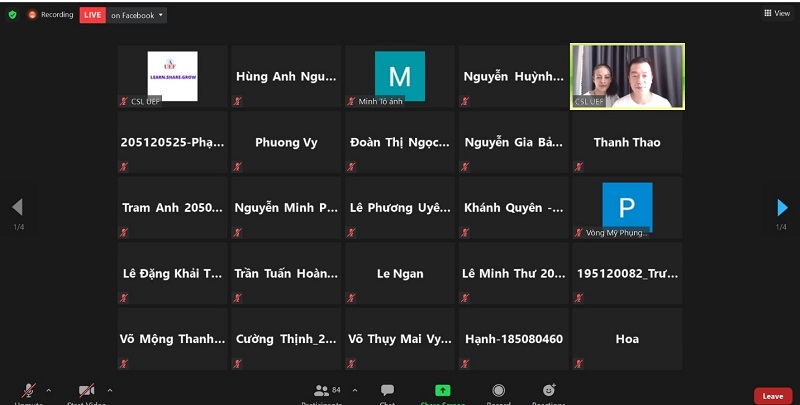This screenshot has width=800, height=405.
Task: Open the View layout menu
Action: pyautogui.click(x=776, y=13)
